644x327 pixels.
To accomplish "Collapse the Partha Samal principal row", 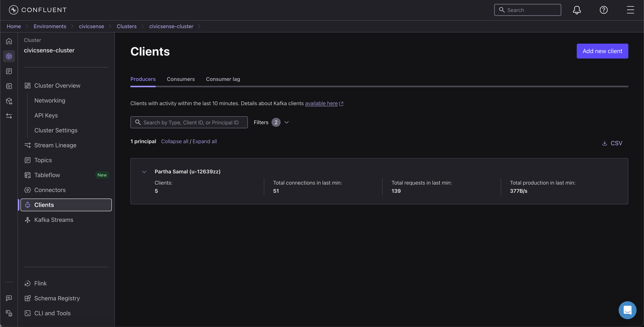I will [144, 172].
